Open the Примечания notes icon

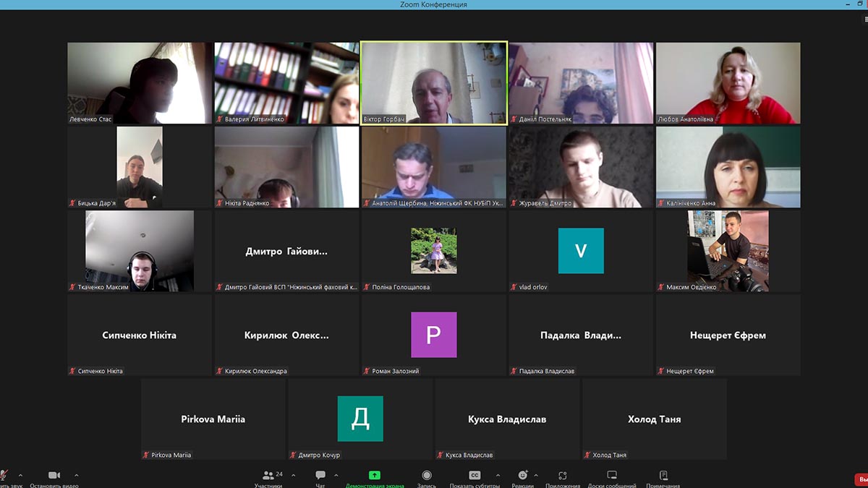click(663, 475)
